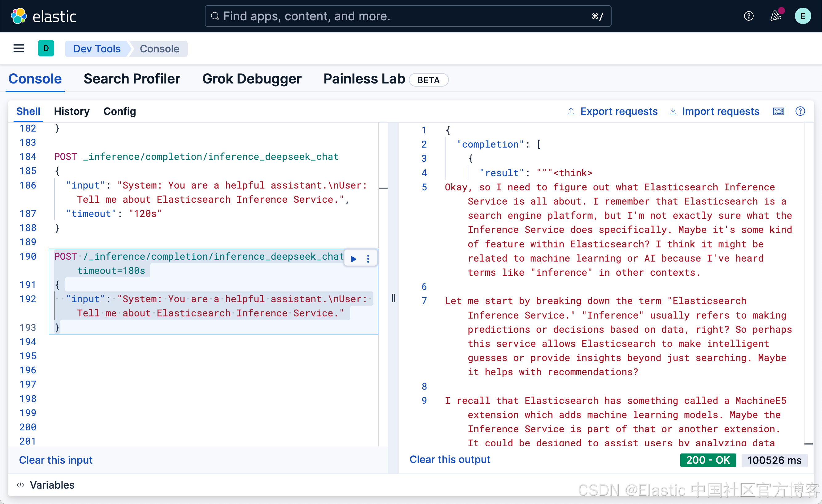Open the Grok Debugger tab
This screenshot has height=504, width=822.
point(251,79)
